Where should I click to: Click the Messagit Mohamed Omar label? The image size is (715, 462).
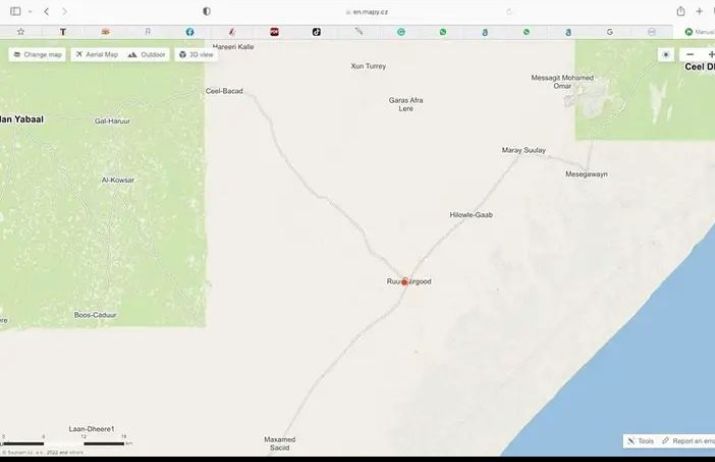pyautogui.click(x=562, y=82)
